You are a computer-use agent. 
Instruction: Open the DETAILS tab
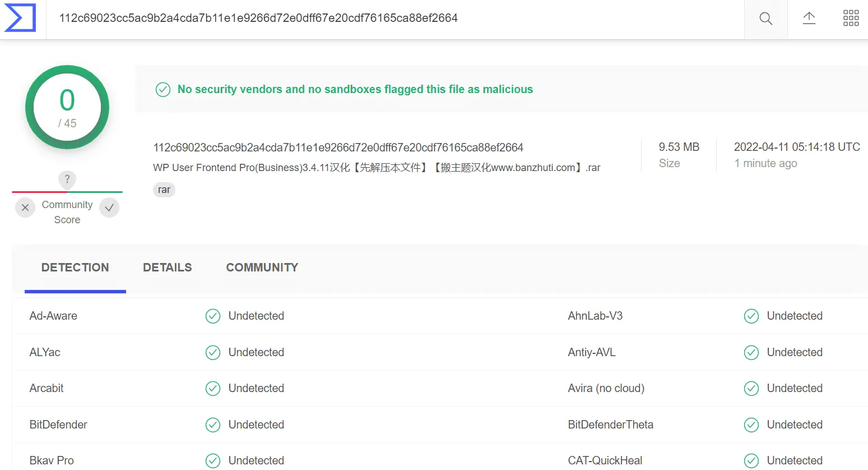[x=168, y=268]
